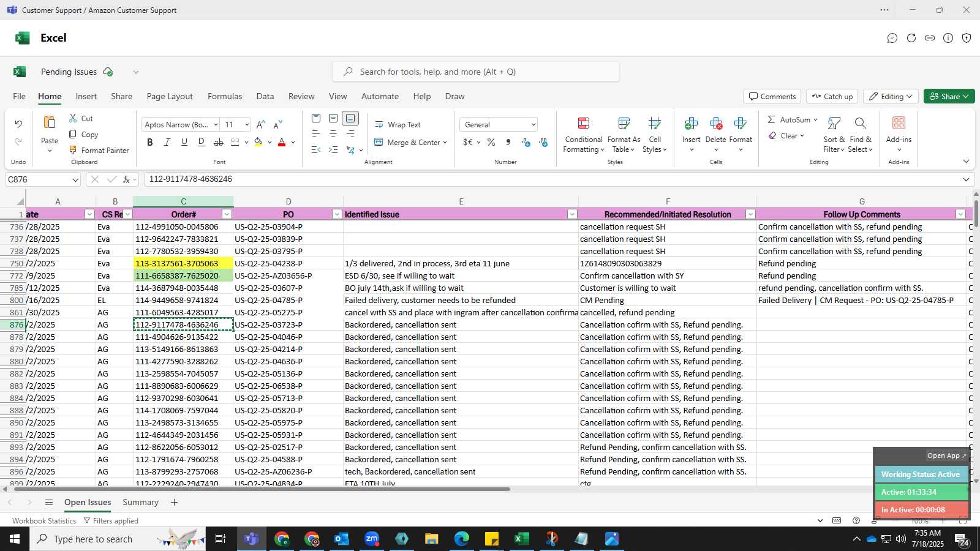Open the PO column filter dropdown
980x551 pixels.
click(x=337, y=214)
